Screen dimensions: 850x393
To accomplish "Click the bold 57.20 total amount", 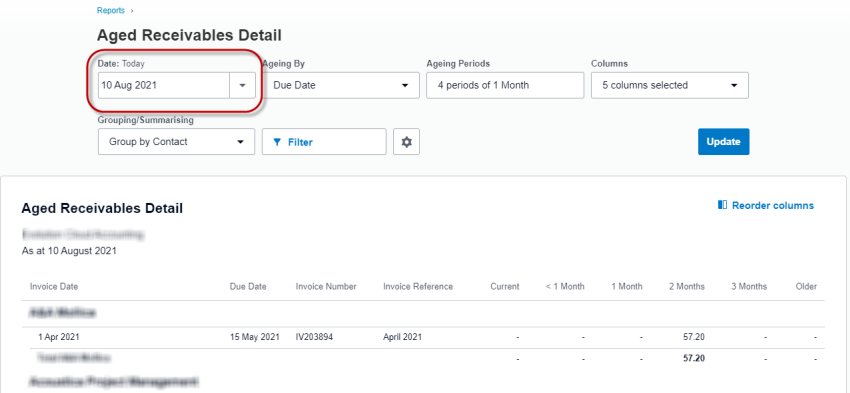I will [x=694, y=358].
